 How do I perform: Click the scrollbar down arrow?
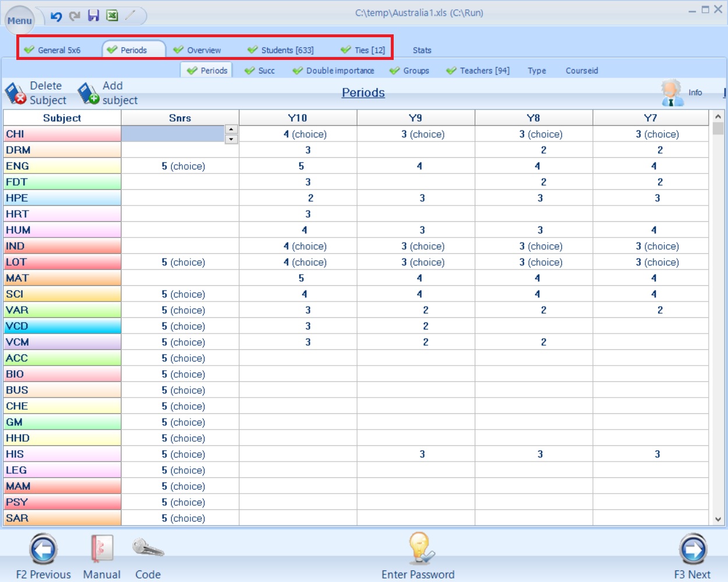(718, 519)
